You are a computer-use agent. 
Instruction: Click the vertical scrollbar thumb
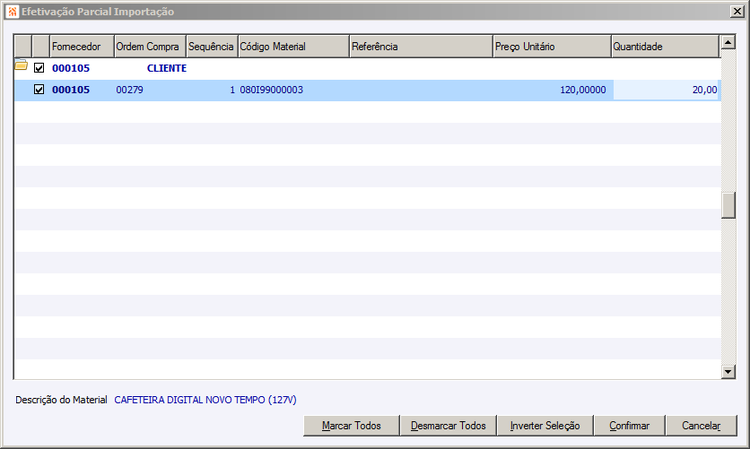click(x=728, y=205)
